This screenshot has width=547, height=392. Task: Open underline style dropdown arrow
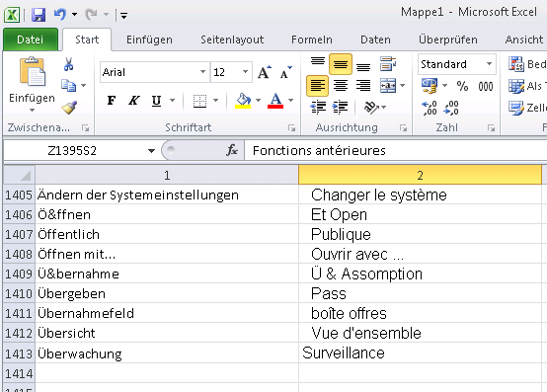click(x=172, y=101)
